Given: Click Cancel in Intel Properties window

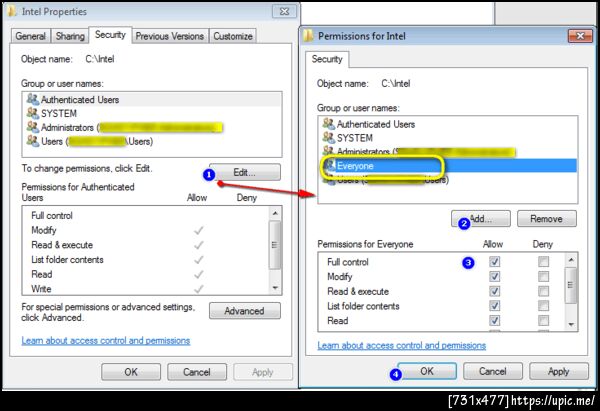Looking at the screenshot, I should [x=197, y=372].
